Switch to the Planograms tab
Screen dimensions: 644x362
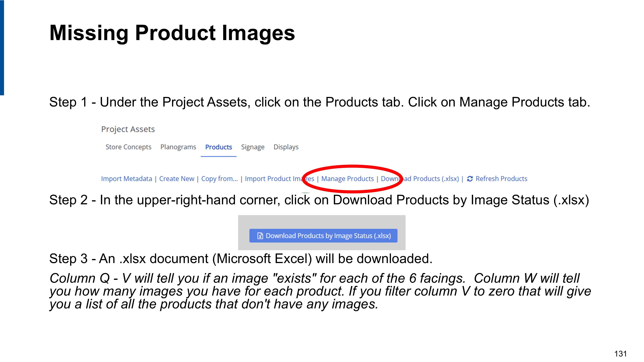point(178,147)
